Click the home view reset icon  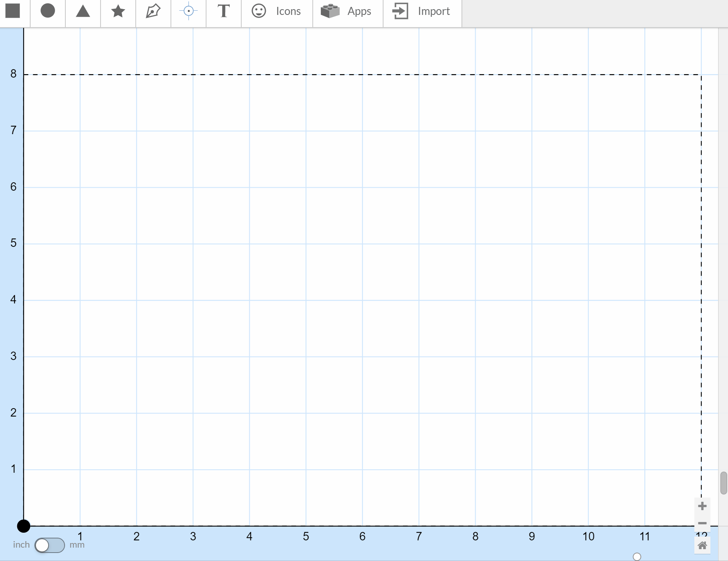702,546
